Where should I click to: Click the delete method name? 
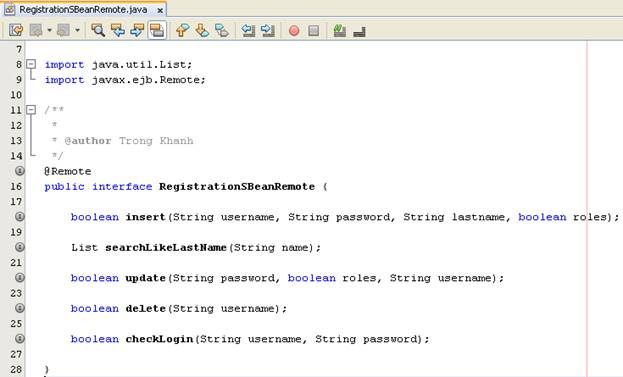(x=145, y=308)
